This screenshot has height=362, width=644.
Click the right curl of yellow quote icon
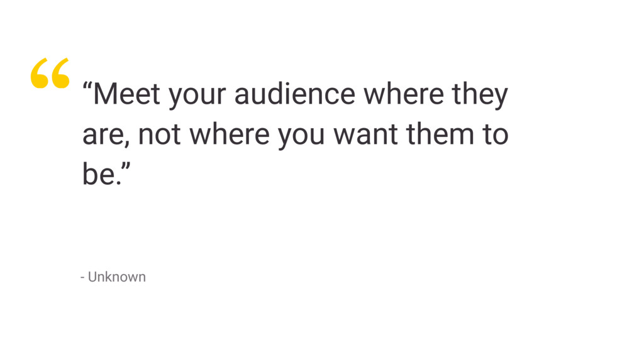coord(60,73)
